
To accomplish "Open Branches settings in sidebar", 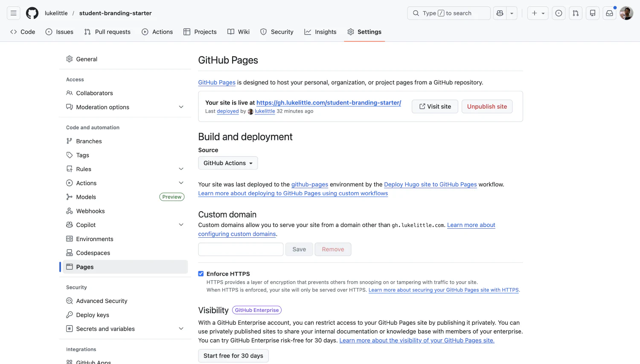I will [x=125, y=141].
